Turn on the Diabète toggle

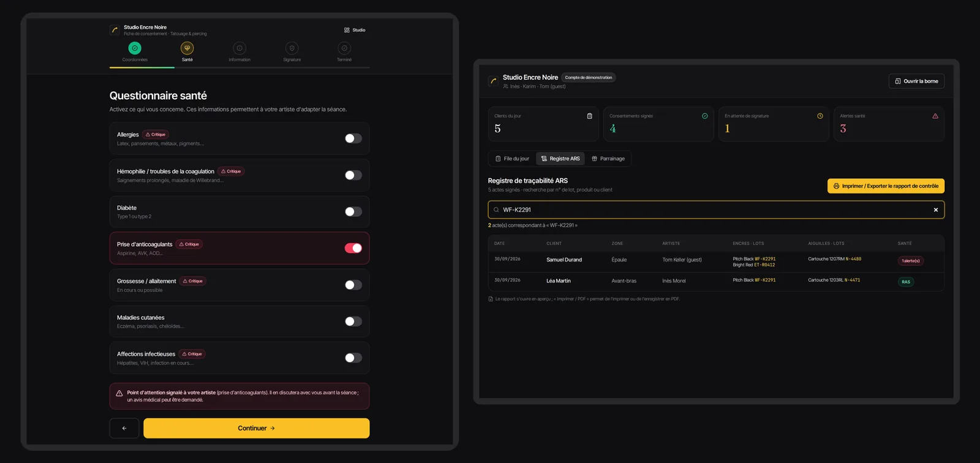[x=353, y=212]
